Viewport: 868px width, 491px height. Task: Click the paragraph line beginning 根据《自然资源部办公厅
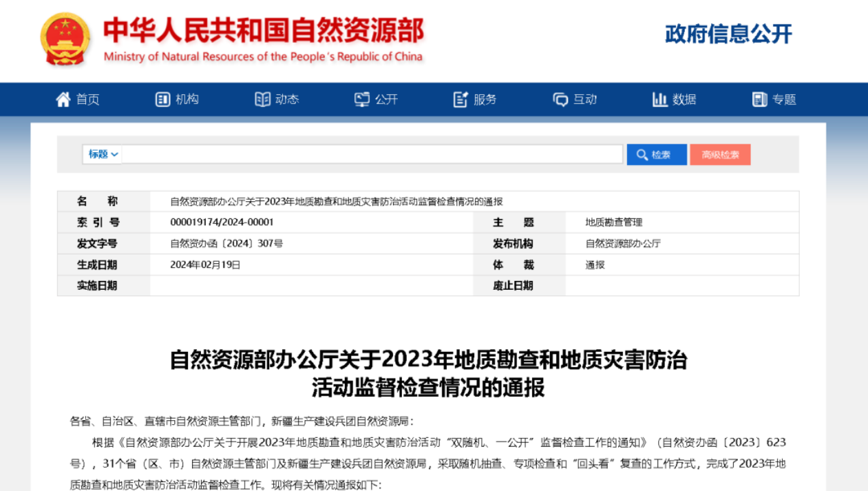439,442
